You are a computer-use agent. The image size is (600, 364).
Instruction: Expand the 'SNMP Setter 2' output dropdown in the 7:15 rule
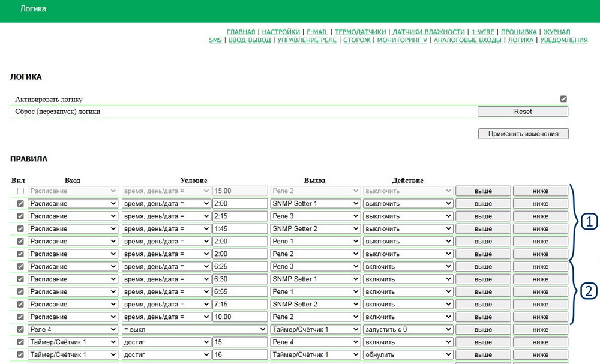coord(314,304)
